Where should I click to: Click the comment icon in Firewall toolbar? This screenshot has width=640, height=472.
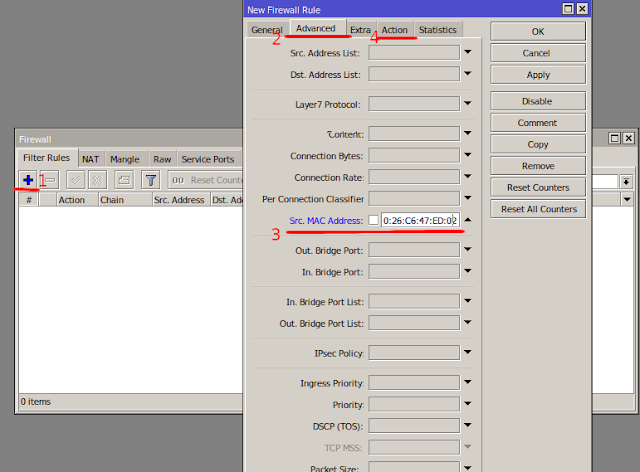coord(124,180)
